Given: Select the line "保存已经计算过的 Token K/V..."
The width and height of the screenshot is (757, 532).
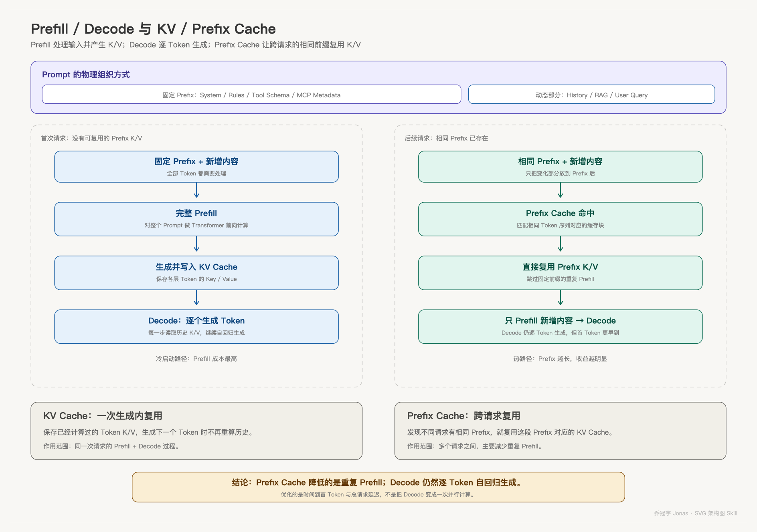Looking at the screenshot, I should coord(148,432).
